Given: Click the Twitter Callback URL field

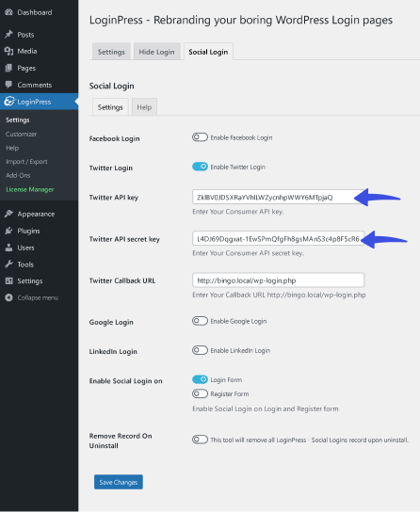Looking at the screenshot, I should tap(278, 280).
